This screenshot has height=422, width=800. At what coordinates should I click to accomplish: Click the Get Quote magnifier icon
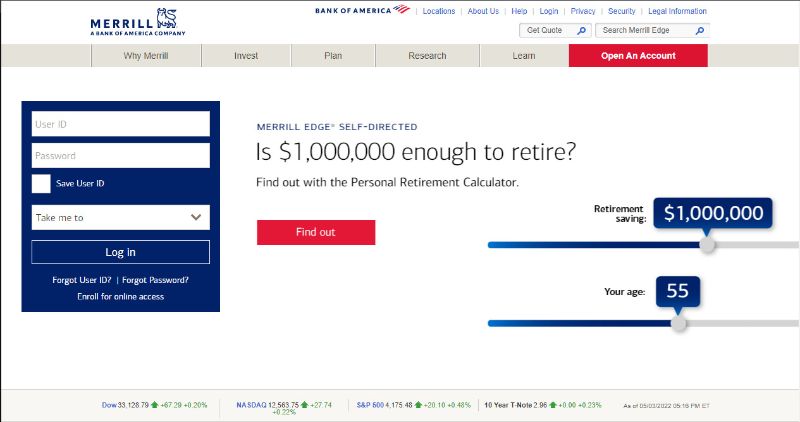pyautogui.click(x=581, y=31)
